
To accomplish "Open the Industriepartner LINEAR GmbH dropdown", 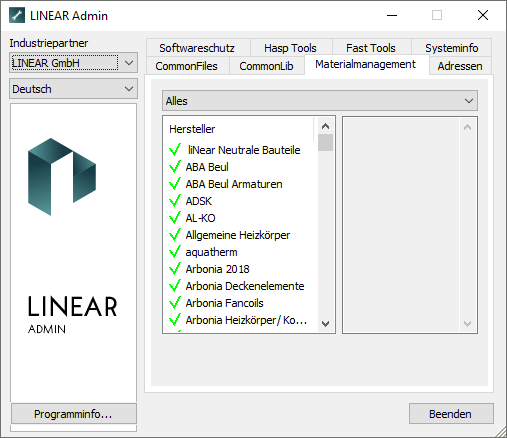I will (73, 62).
